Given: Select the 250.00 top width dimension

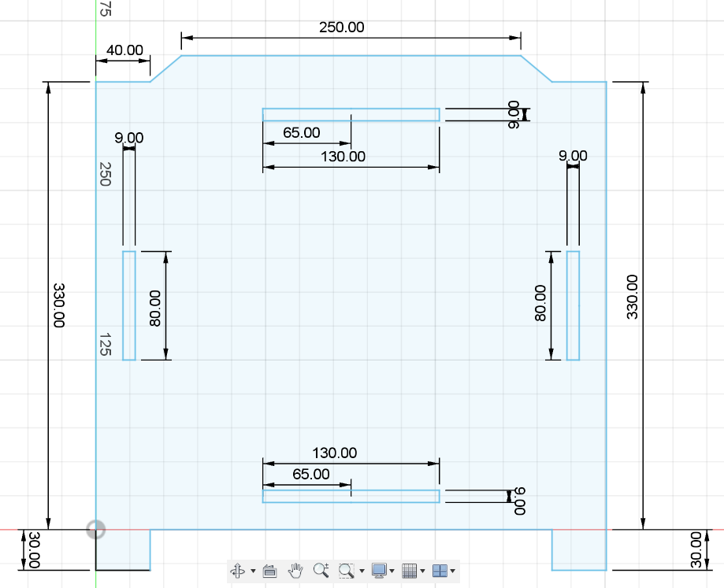Looking at the screenshot, I should point(342,28).
